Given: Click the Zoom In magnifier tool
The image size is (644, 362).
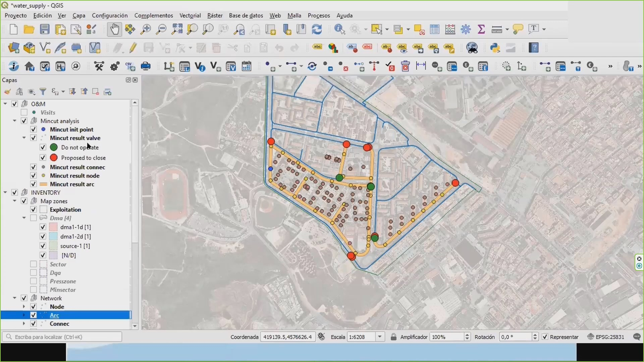Looking at the screenshot, I should (146, 29).
